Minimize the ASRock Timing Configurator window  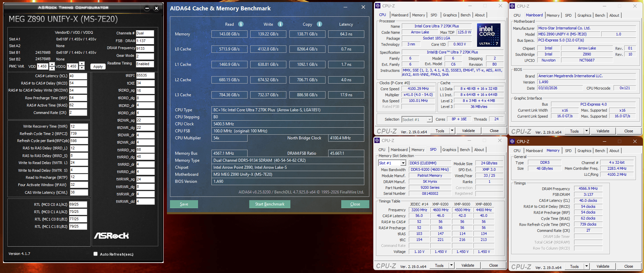[147, 8]
